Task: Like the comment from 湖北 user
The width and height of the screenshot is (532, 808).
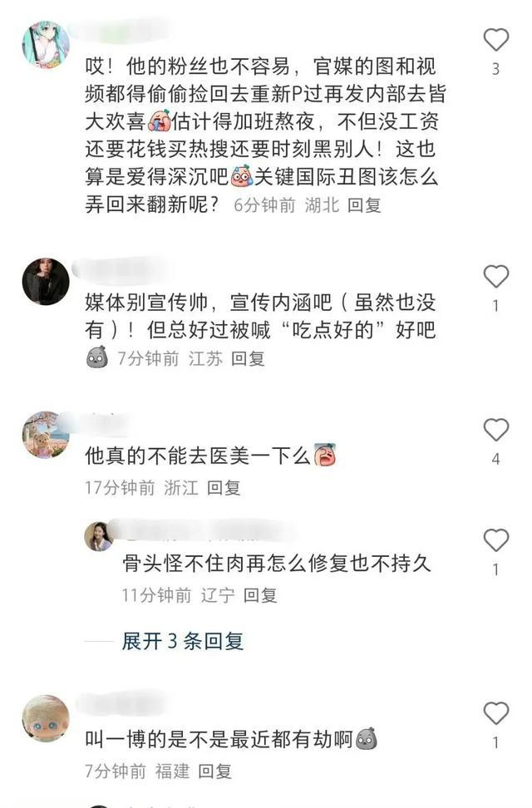Action: point(496,40)
